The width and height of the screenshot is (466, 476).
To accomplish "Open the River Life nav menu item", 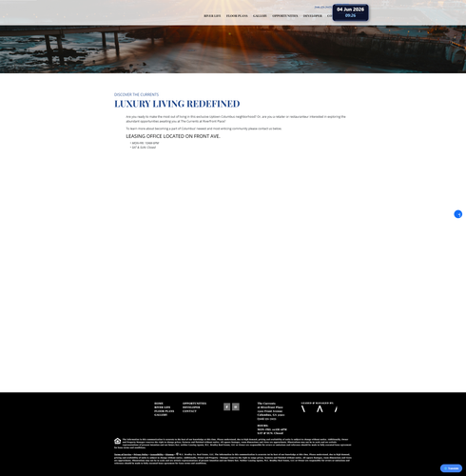I will click(212, 16).
